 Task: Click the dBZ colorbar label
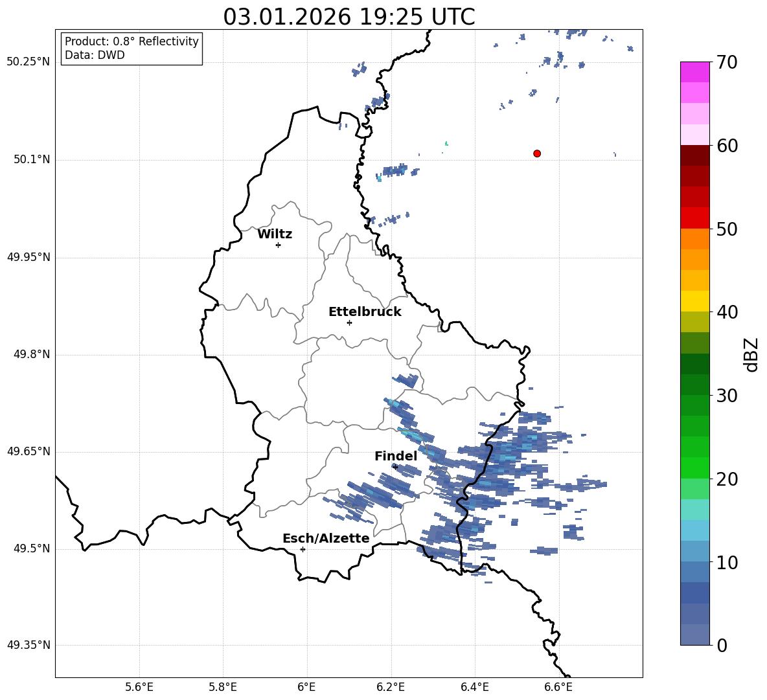[751, 354]
